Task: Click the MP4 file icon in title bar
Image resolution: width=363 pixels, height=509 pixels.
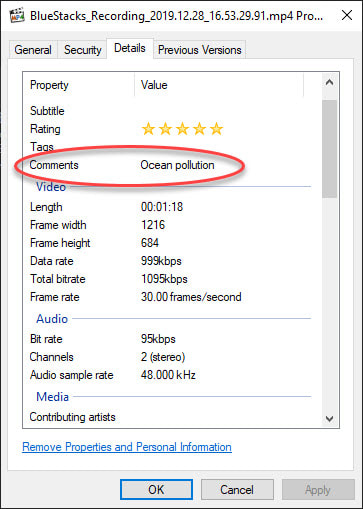Action: tap(17, 15)
